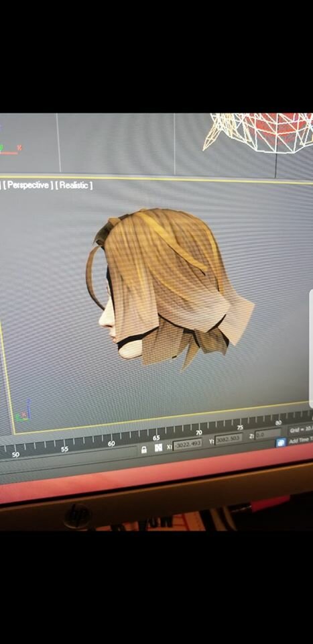
Task: Click the face of the head model
Action: [107, 318]
